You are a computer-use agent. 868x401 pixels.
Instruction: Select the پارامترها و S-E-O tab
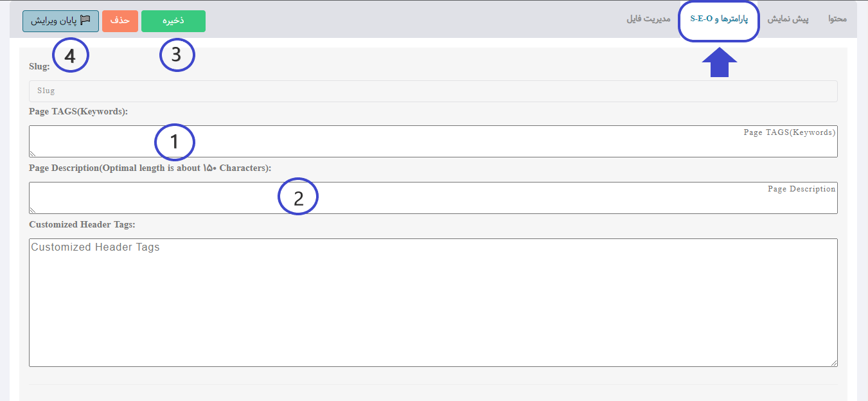point(719,20)
